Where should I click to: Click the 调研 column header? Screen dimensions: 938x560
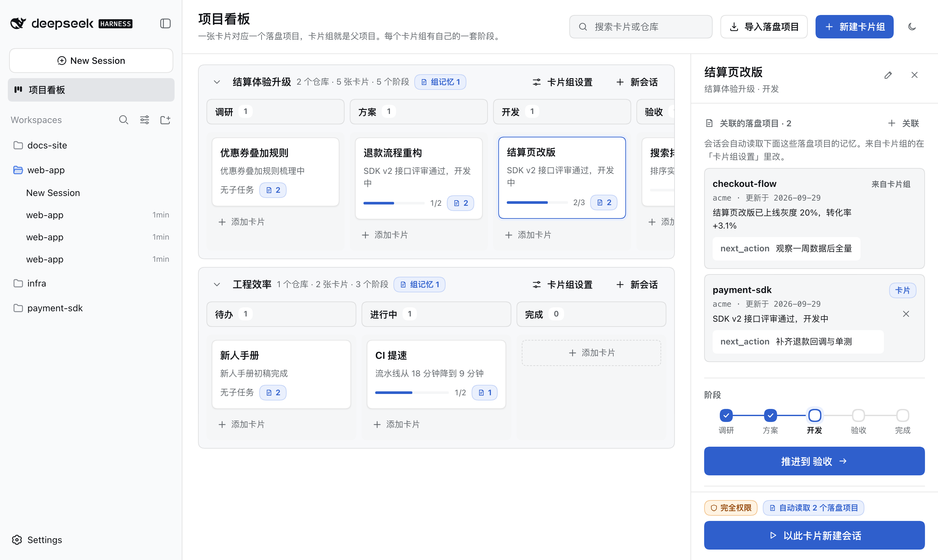(276, 112)
